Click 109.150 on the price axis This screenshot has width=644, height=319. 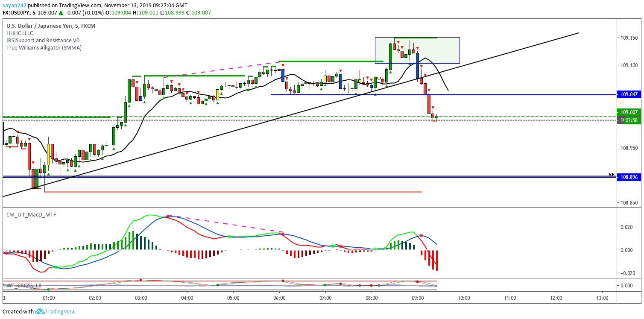[629, 38]
